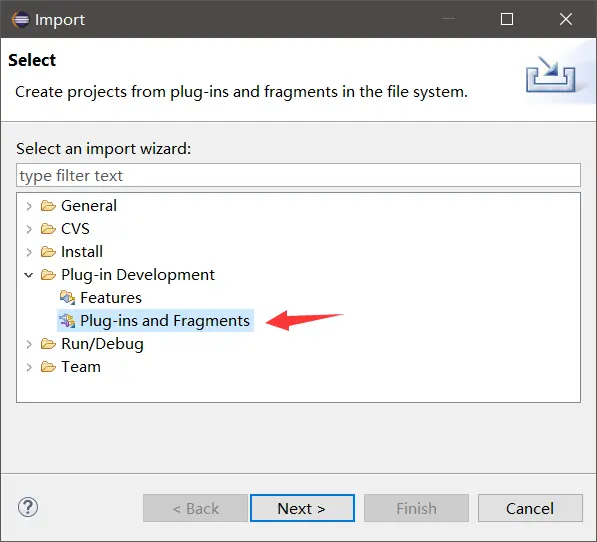Cancel the Import dialog
Image resolution: width=597 pixels, height=542 pixels.
point(530,508)
